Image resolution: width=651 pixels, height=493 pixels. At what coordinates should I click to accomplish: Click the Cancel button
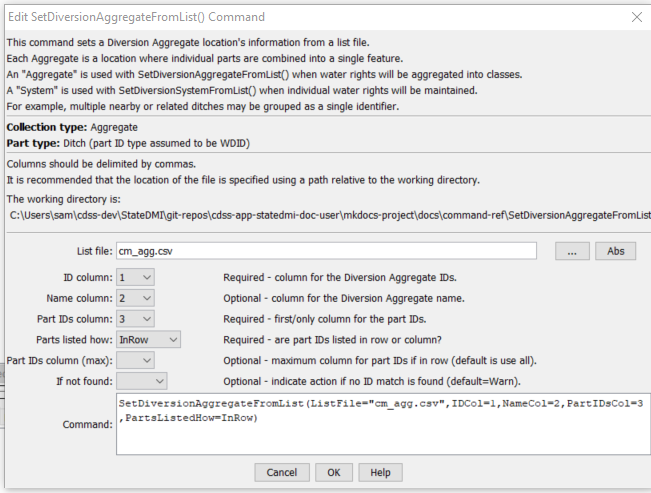pos(282,473)
